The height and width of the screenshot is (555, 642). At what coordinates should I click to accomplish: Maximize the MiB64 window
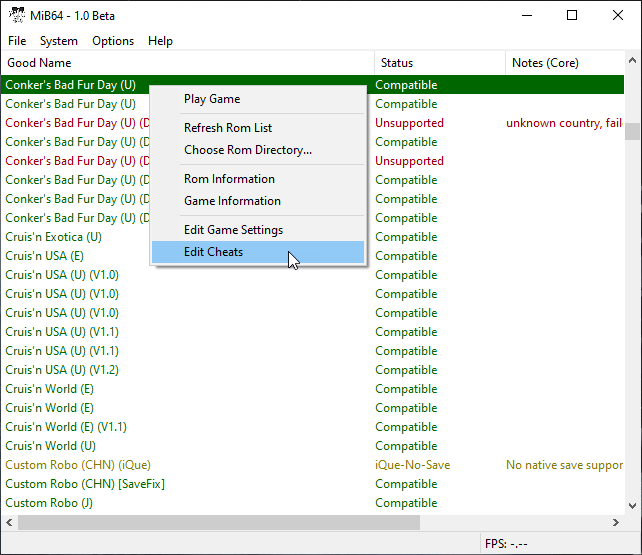tap(572, 15)
